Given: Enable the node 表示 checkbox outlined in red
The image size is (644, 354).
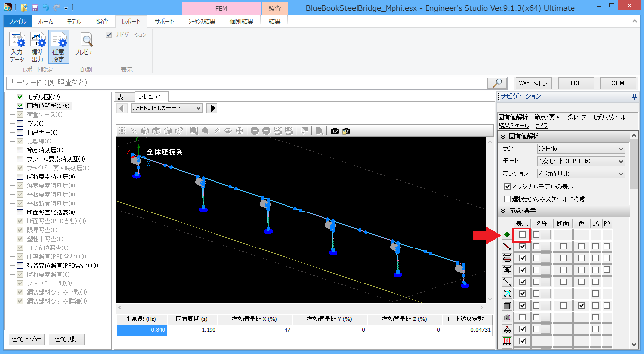Looking at the screenshot, I should (522, 235).
